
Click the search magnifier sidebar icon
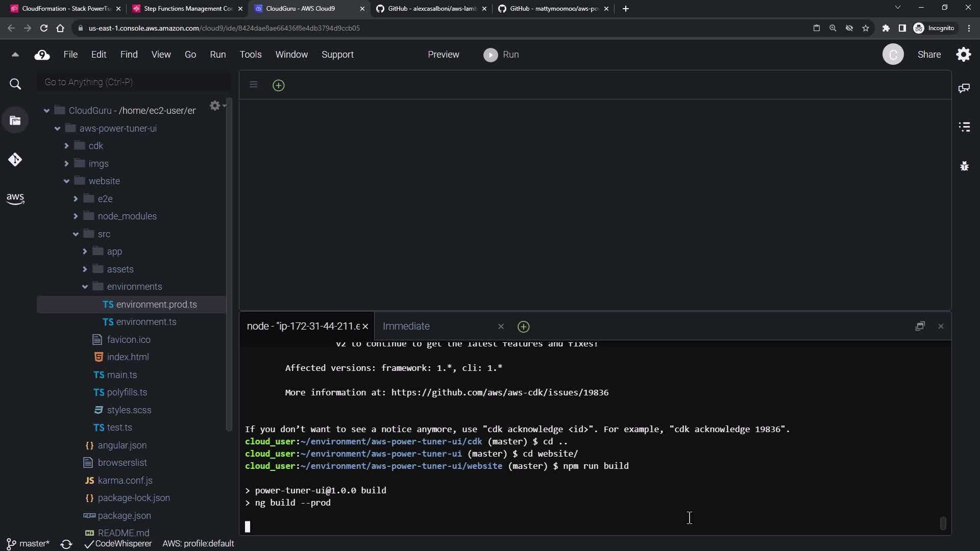pyautogui.click(x=15, y=84)
